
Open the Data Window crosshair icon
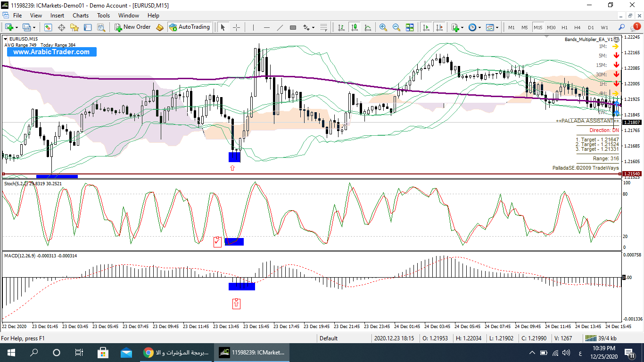61,27
